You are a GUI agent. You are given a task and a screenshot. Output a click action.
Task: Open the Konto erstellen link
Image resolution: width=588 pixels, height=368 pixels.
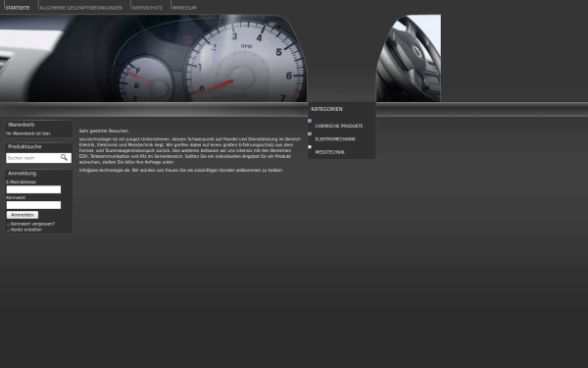coord(26,230)
